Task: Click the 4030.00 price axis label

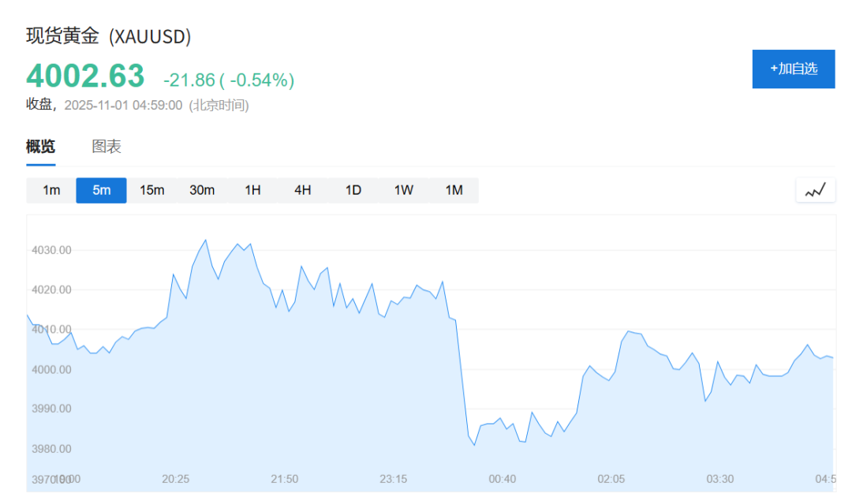Action: coord(54,250)
